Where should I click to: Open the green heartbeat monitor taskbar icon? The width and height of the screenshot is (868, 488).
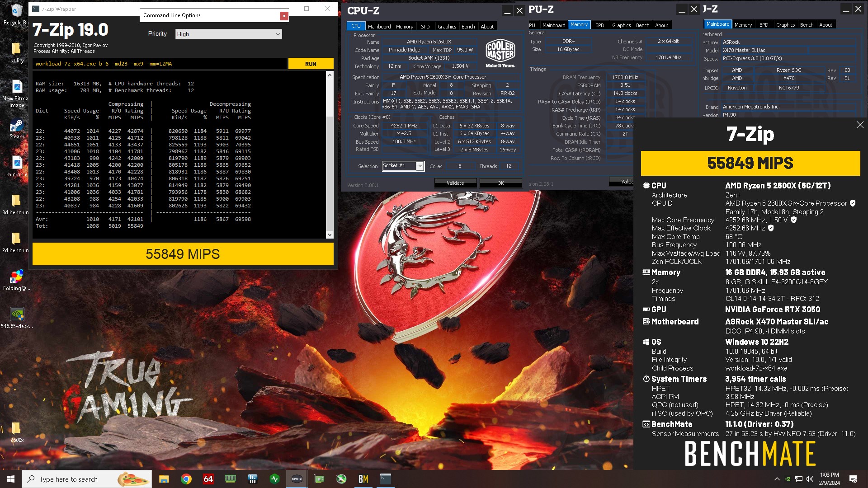[x=274, y=479]
